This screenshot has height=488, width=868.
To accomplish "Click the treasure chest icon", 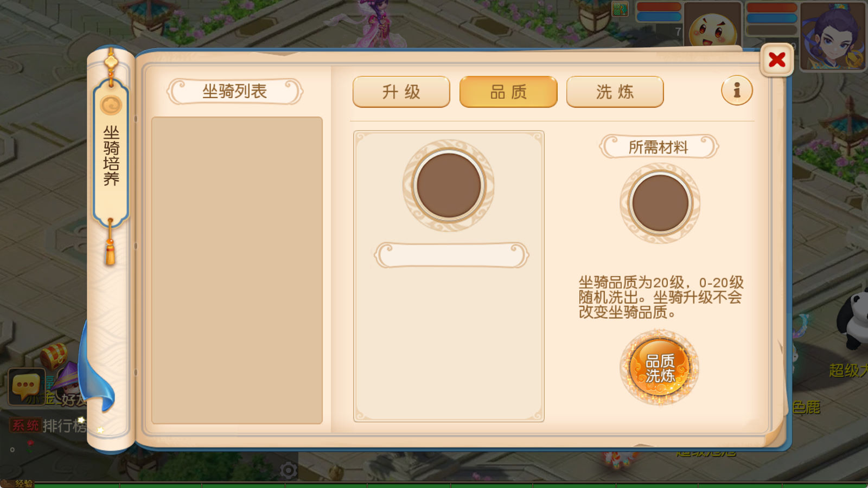I will (x=53, y=356).
